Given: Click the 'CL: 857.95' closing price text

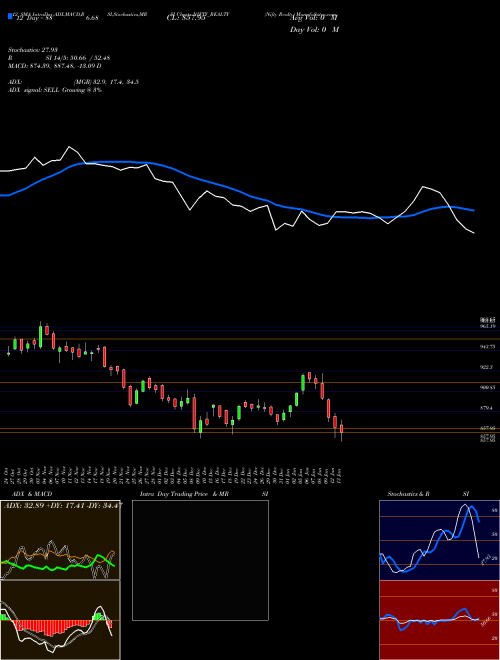Looking at the screenshot, I should pyautogui.click(x=186, y=18).
